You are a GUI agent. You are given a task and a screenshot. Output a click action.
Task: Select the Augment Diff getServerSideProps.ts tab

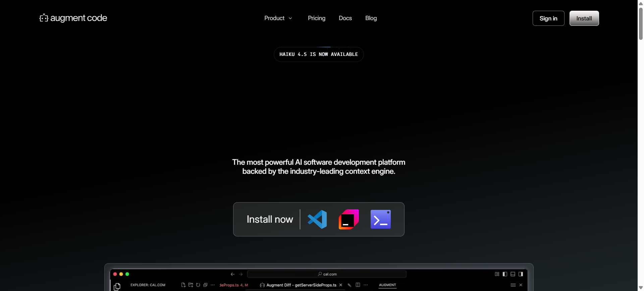pos(298,285)
